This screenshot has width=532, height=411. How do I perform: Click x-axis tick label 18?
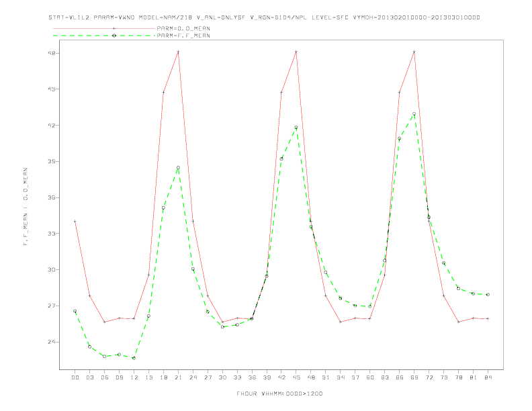tap(163, 377)
